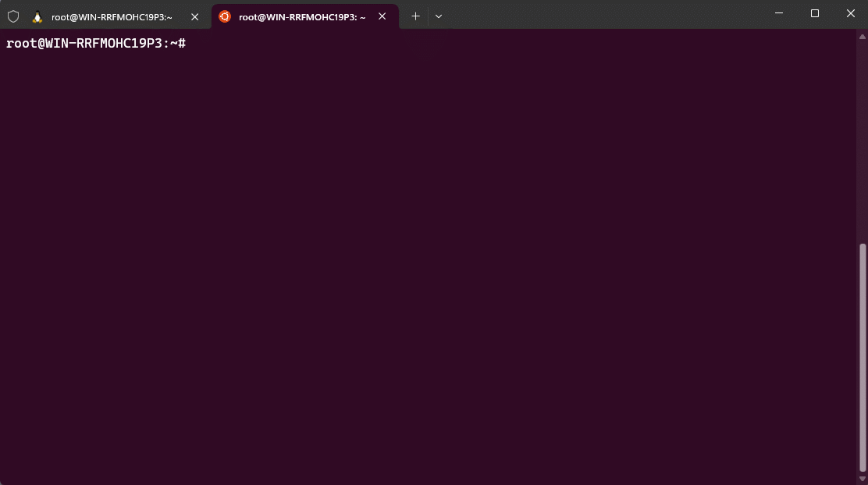Expand the new-tab profile dropdown chevron
Viewport: 868px width, 485px height.
tap(439, 16)
